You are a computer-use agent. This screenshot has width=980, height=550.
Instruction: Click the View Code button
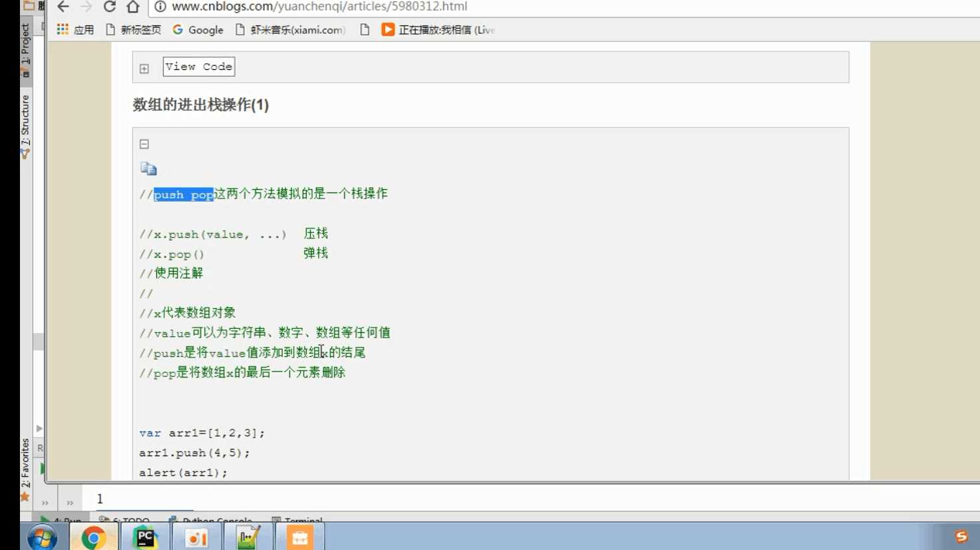coord(199,67)
